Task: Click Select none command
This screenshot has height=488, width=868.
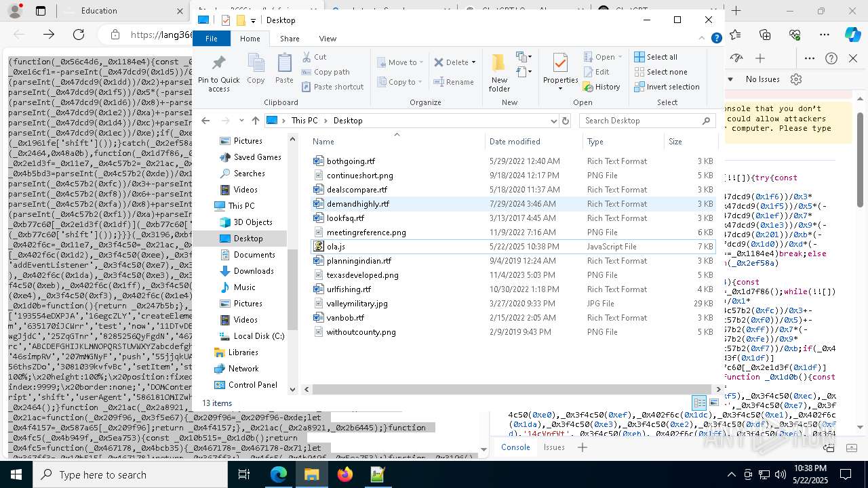Action: pyautogui.click(x=660, y=72)
